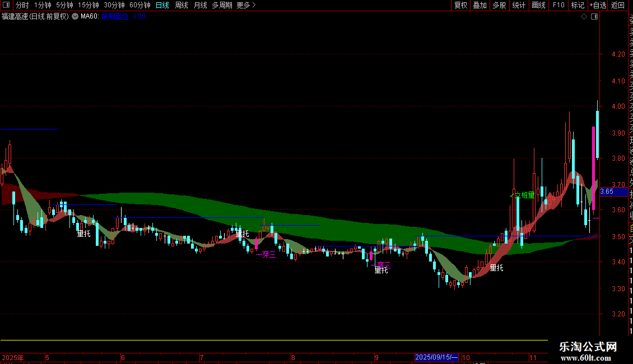The image size is (633, 364).
Task: Click the 2025年 axis label
Action: coord(12,357)
